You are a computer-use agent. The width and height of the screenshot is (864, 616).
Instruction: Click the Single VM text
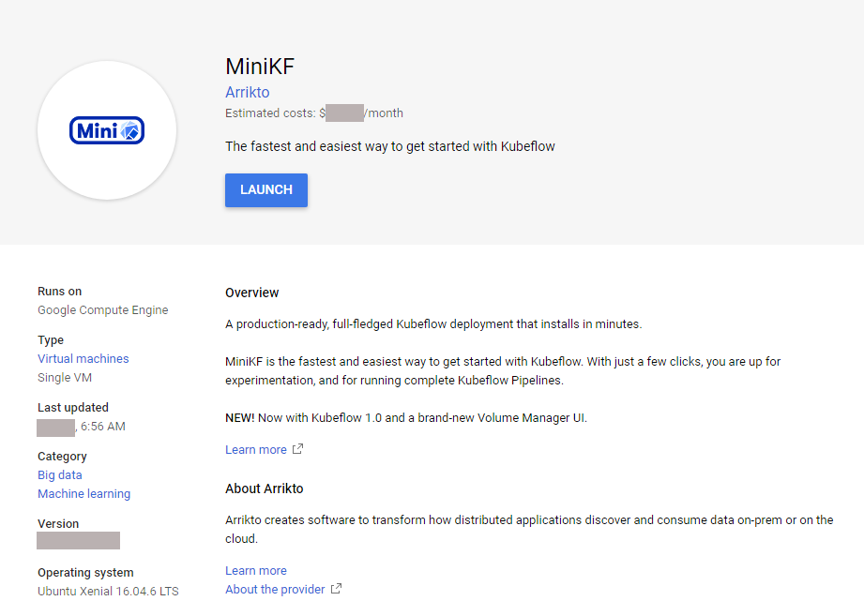pos(65,377)
